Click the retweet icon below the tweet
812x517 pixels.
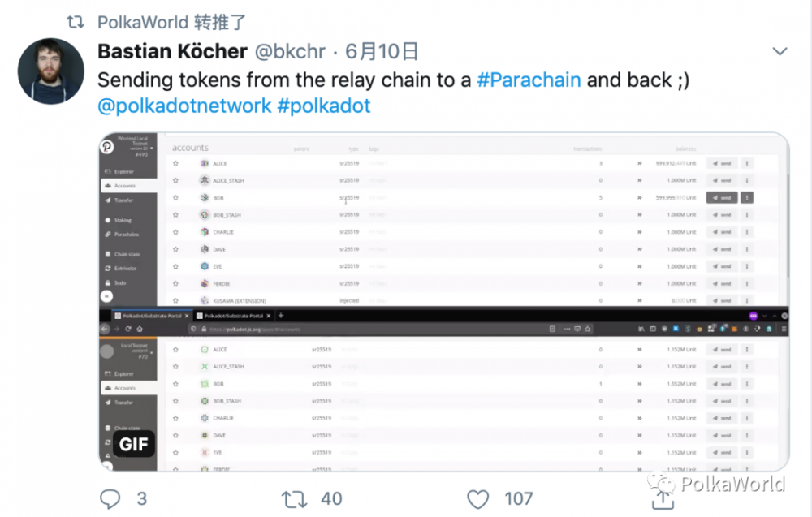(293, 498)
